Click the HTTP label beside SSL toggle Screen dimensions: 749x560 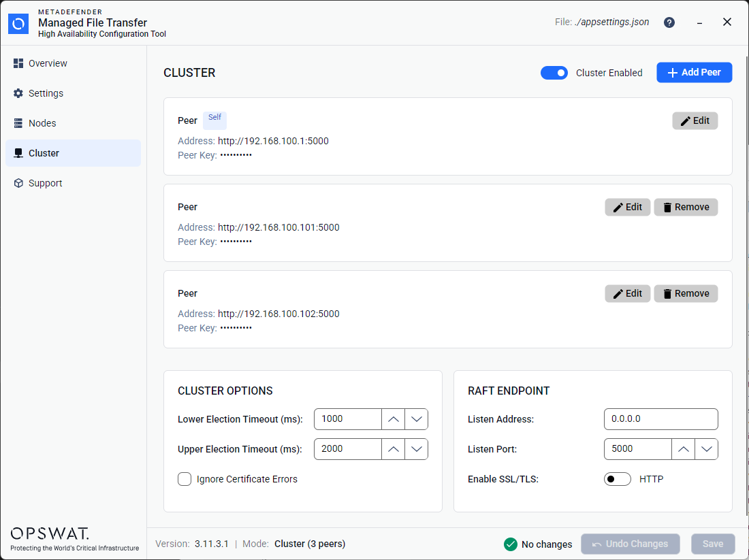coord(652,479)
